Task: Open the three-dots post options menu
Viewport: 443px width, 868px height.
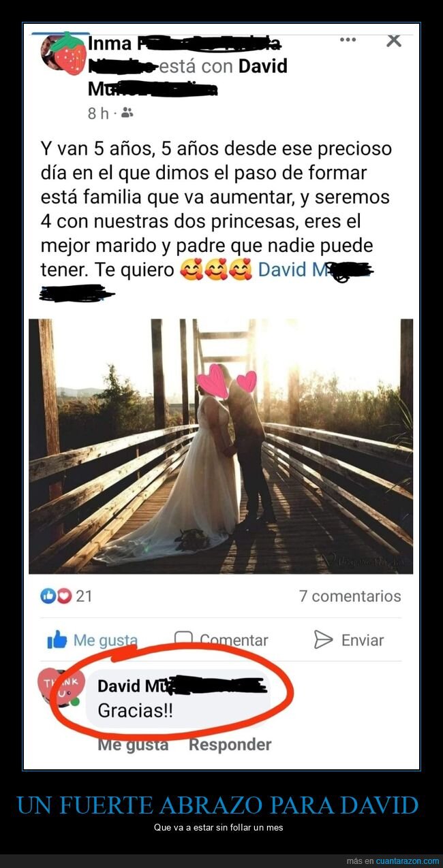Action: click(348, 40)
